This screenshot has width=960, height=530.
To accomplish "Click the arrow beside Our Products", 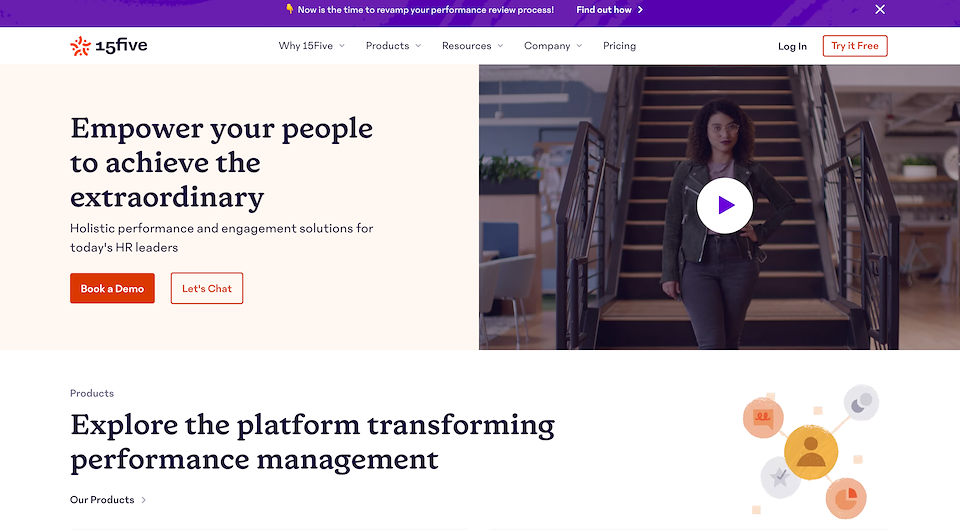I will click(144, 500).
